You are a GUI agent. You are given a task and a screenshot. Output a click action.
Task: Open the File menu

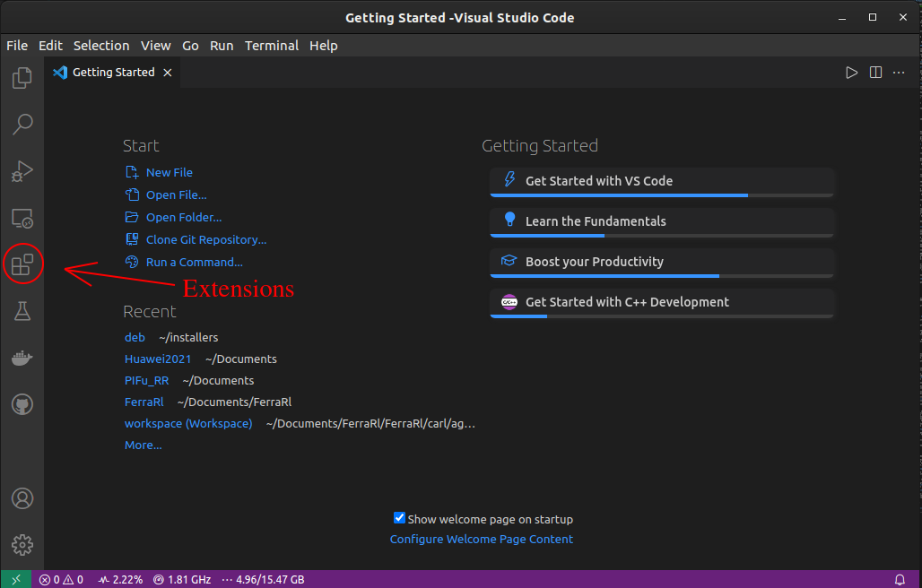tap(17, 46)
